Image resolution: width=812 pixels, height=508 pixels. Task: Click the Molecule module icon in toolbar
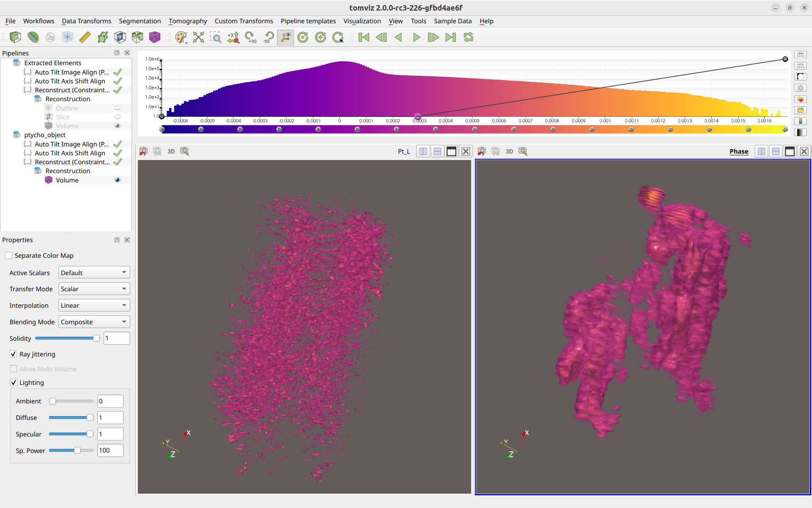click(50, 37)
